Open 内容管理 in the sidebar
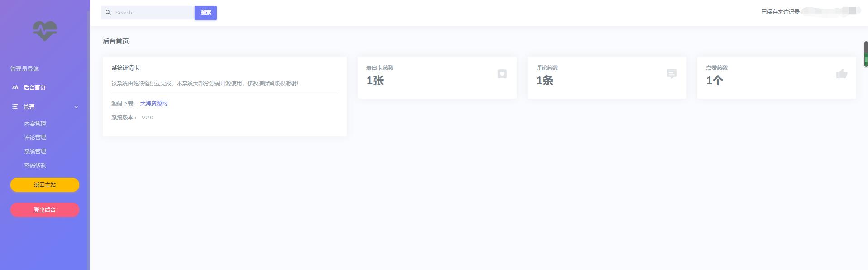Screen dimensions: 868x270 35,124
